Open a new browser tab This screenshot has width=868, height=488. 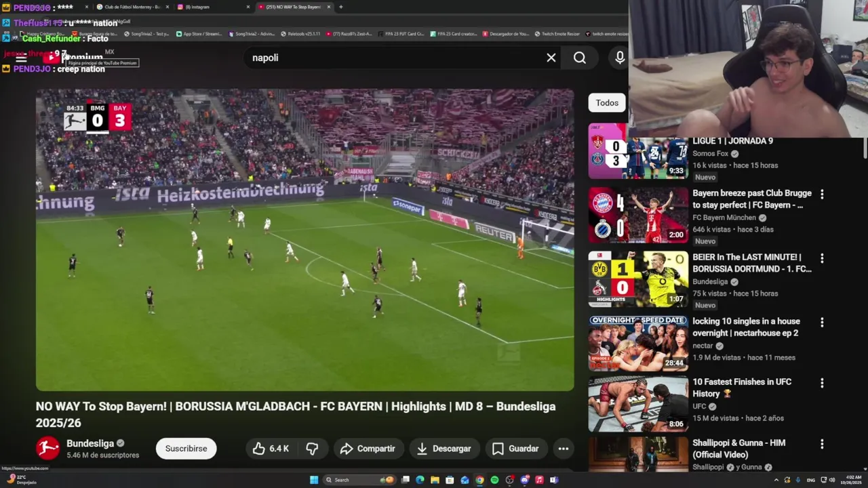[x=340, y=7]
